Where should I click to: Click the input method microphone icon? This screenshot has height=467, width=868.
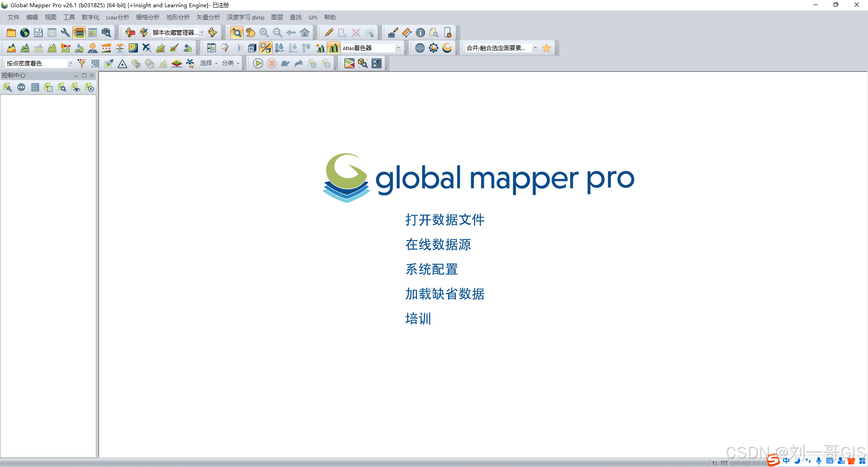pos(819,461)
